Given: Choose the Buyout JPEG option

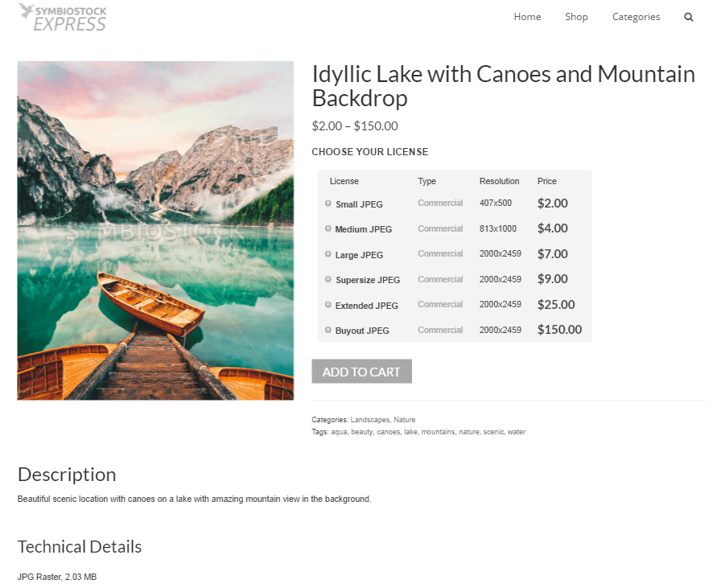Looking at the screenshot, I should (x=328, y=330).
